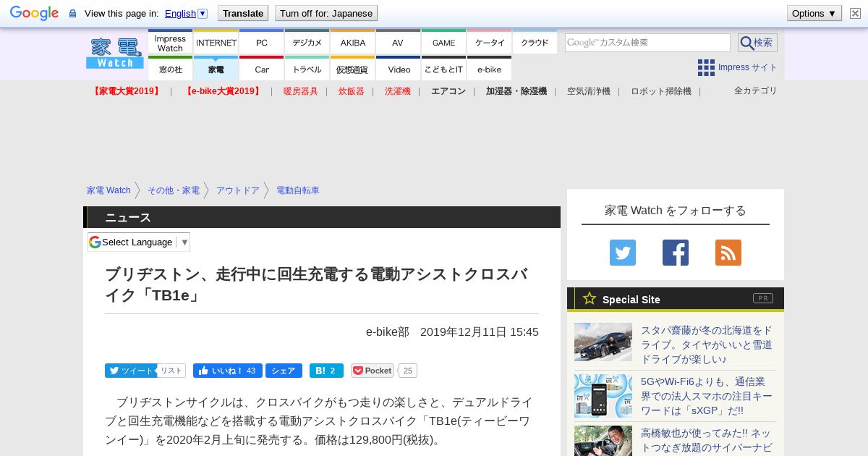Open the こどもとIT tab

(x=443, y=69)
